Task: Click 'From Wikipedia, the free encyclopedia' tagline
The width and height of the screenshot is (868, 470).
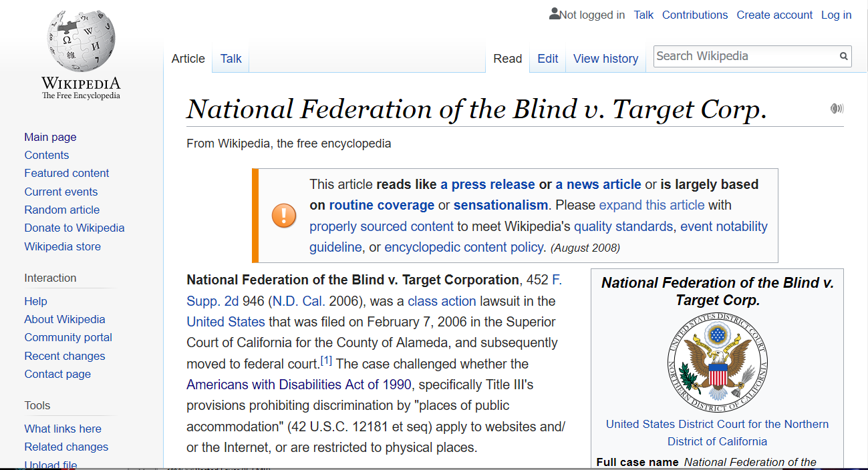Action: click(289, 144)
